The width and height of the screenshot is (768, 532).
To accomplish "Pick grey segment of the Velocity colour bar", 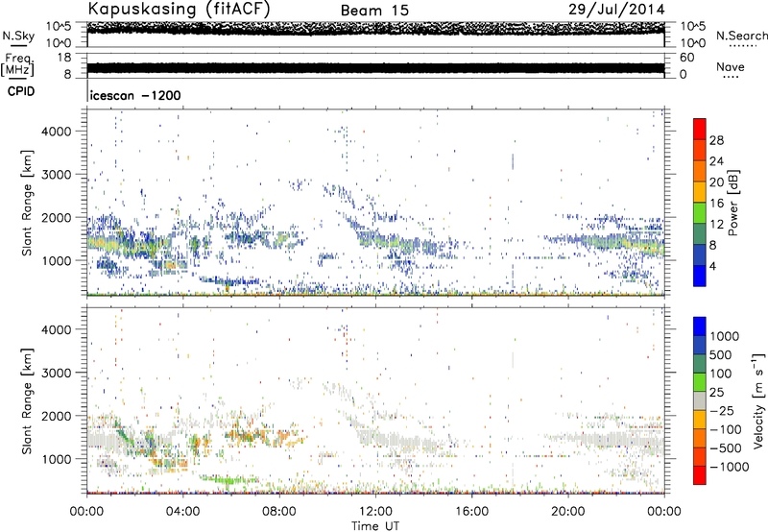I will [x=700, y=401].
